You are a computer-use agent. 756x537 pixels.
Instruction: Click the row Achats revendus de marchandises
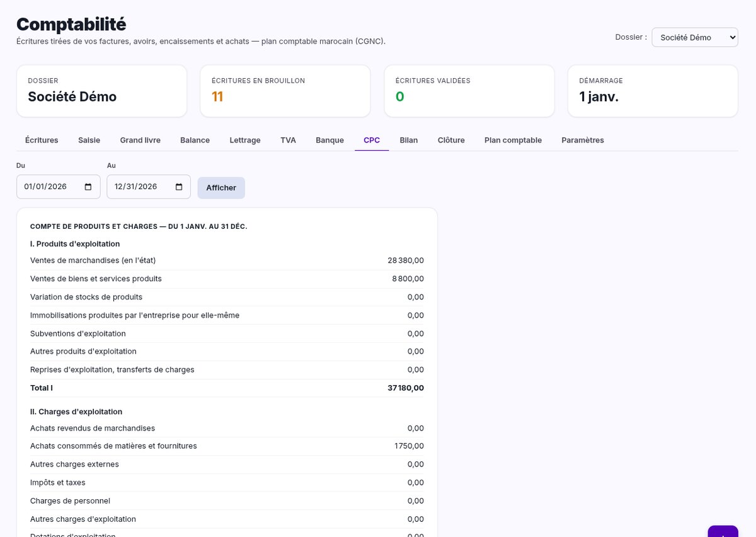227,428
